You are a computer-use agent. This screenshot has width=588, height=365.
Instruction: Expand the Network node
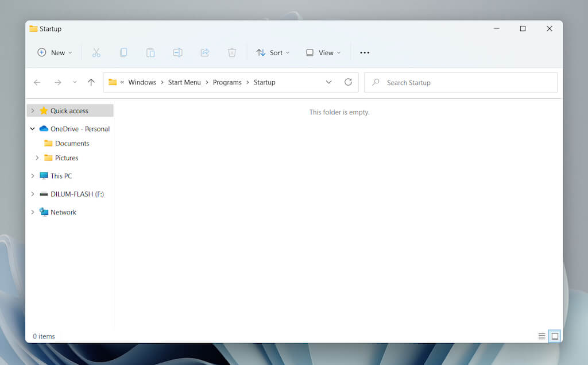33,212
